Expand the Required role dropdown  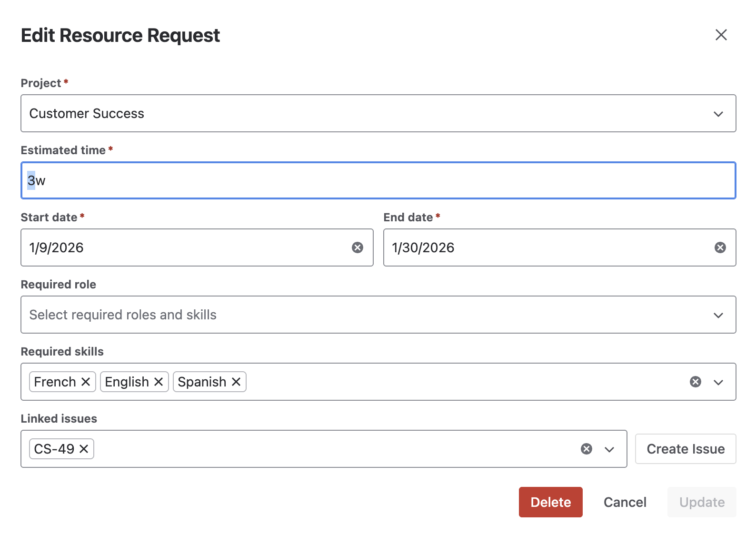378,315
